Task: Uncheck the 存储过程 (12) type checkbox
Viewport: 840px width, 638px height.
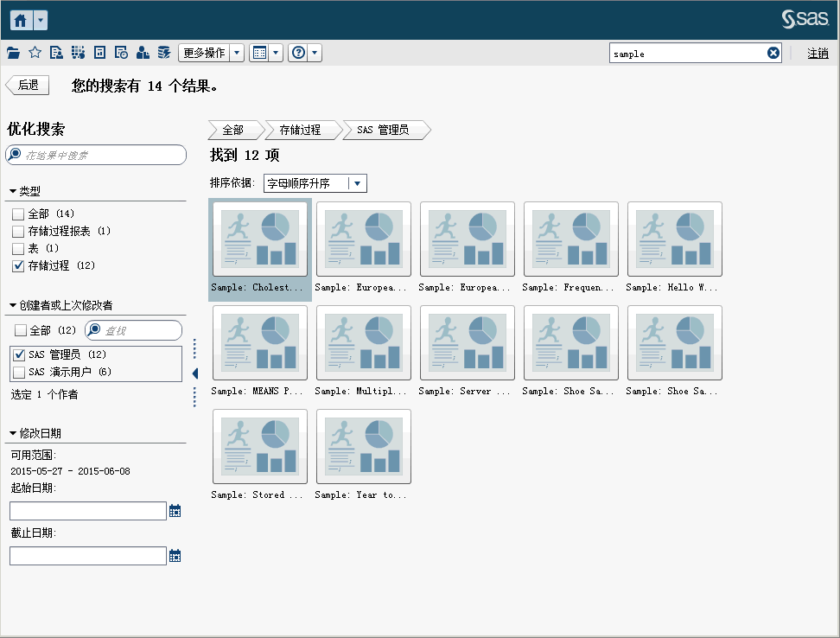Action: point(18,266)
